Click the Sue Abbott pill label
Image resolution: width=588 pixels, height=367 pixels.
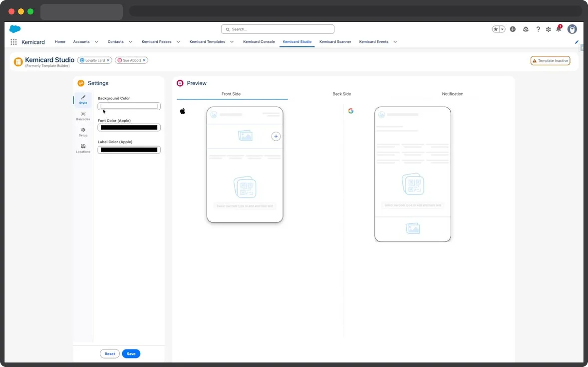pyautogui.click(x=132, y=60)
